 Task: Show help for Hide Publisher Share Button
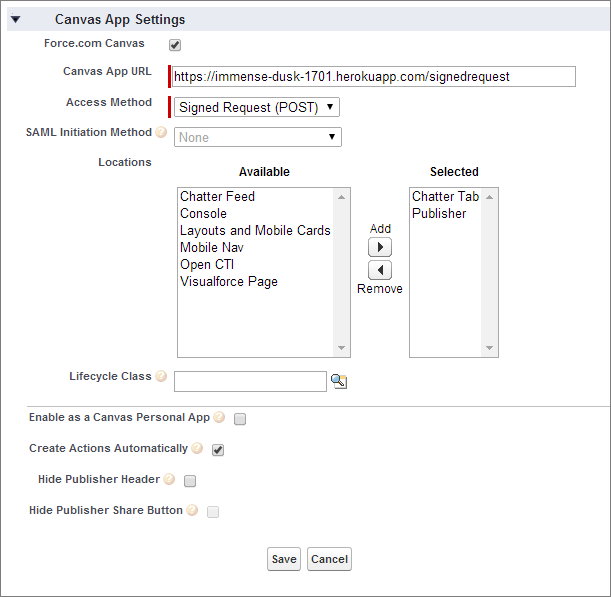[192, 510]
